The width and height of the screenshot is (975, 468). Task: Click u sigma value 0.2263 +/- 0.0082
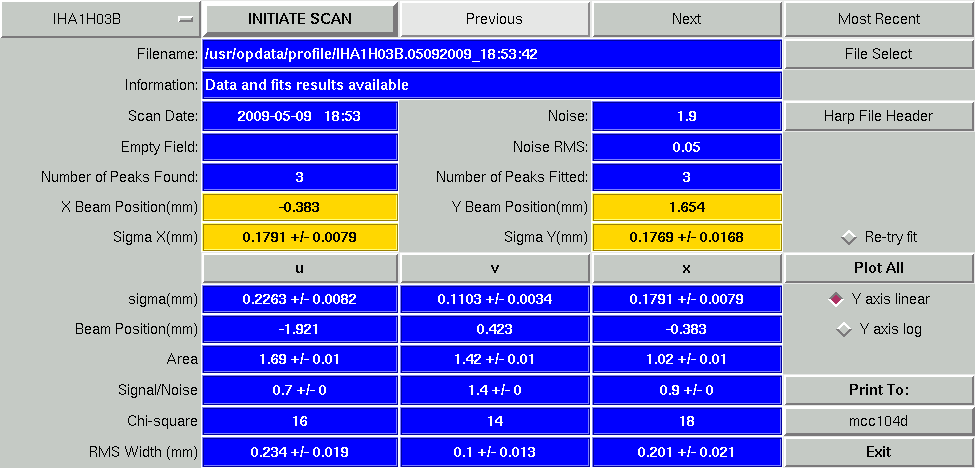pyautogui.click(x=300, y=299)
